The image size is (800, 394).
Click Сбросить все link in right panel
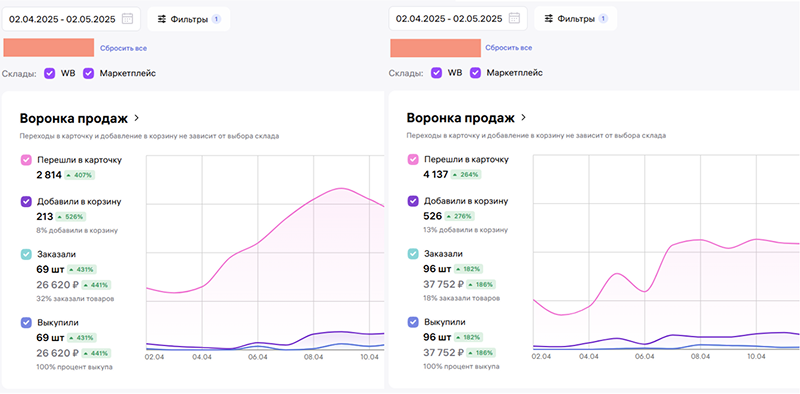pyautogui.click(x=509, y=48)
